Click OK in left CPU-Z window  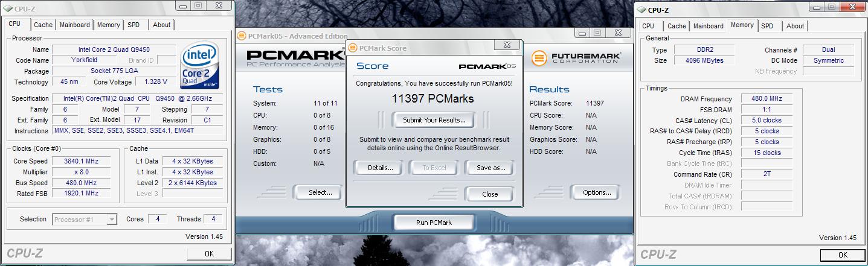point(209,254)
